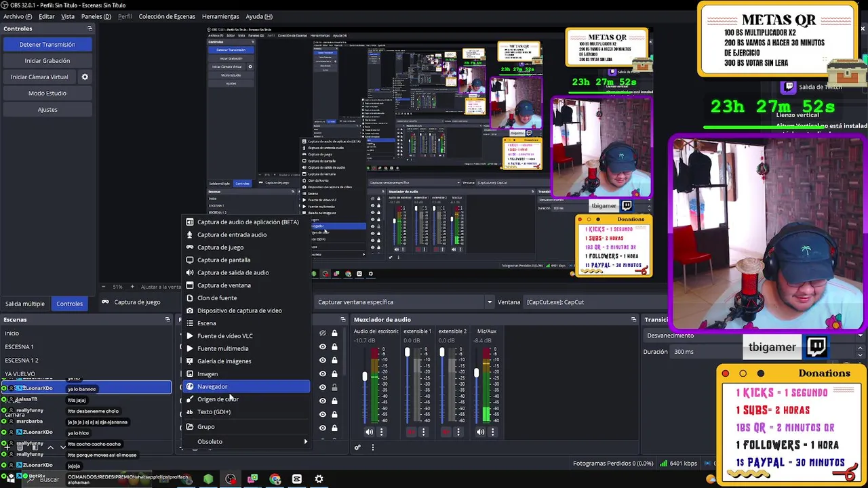Open extensible 1 channel options dots
This screenshot has width=868, height=488.
click(423, 432)
